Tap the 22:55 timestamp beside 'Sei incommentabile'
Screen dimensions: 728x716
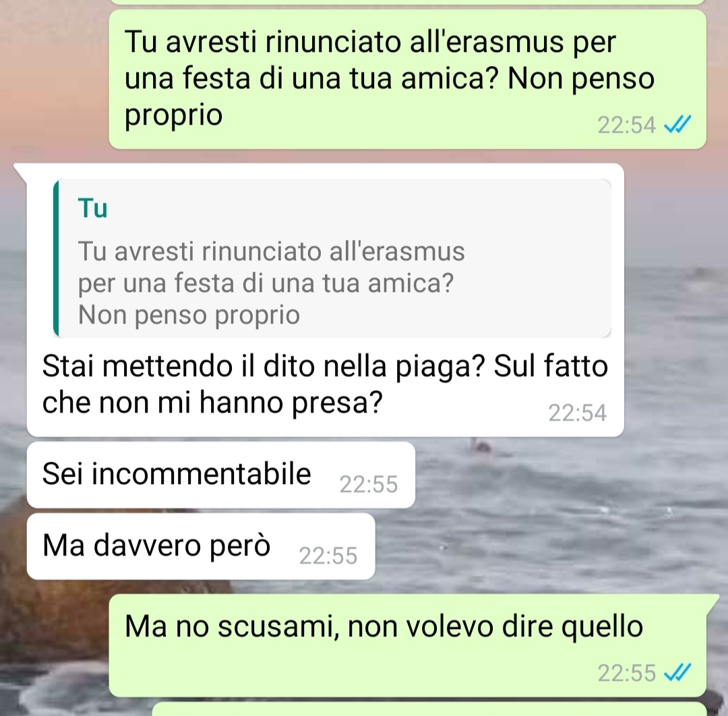coord(368,484)
